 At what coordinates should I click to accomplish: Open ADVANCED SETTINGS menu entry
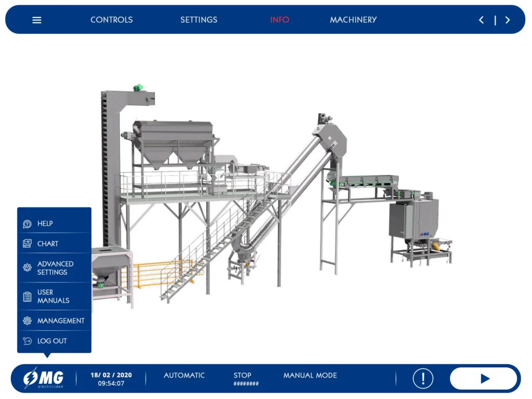coord(54,268)
